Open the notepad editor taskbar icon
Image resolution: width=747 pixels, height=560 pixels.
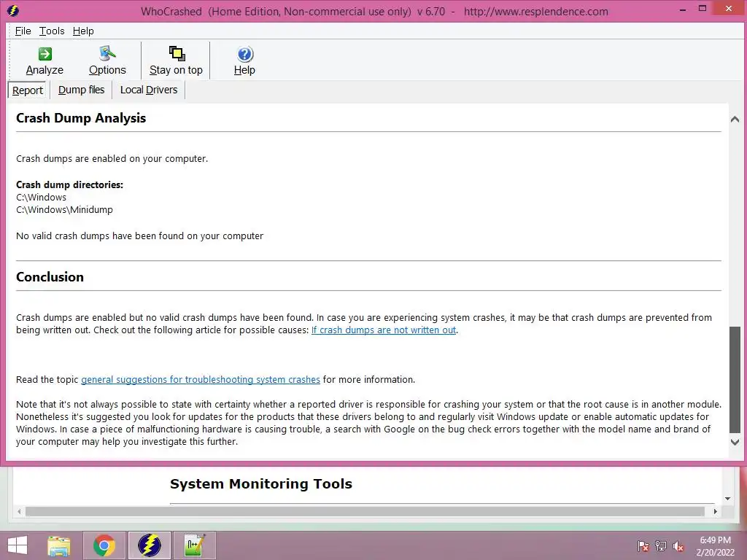coord(194,545)
